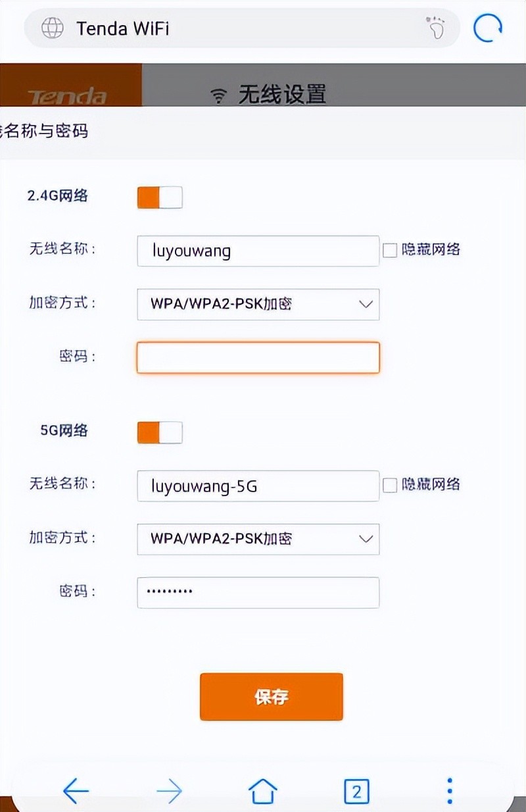Focus the 2.4G 密码 input field
This screenshot has width=526, height=812.
(x=258, y=357)
